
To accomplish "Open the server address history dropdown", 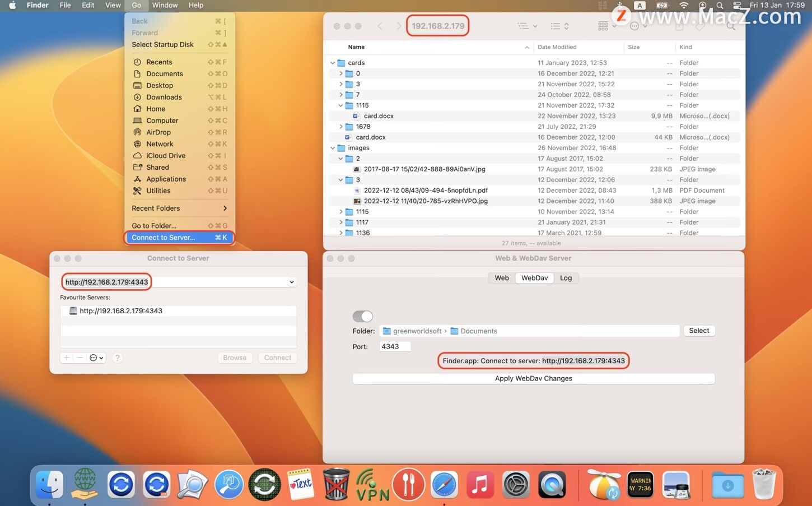I will pyautogui.click(x=292, y=282).
